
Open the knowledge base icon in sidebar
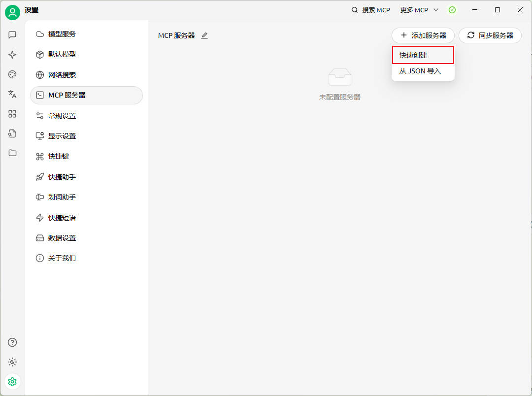[12, 133]
